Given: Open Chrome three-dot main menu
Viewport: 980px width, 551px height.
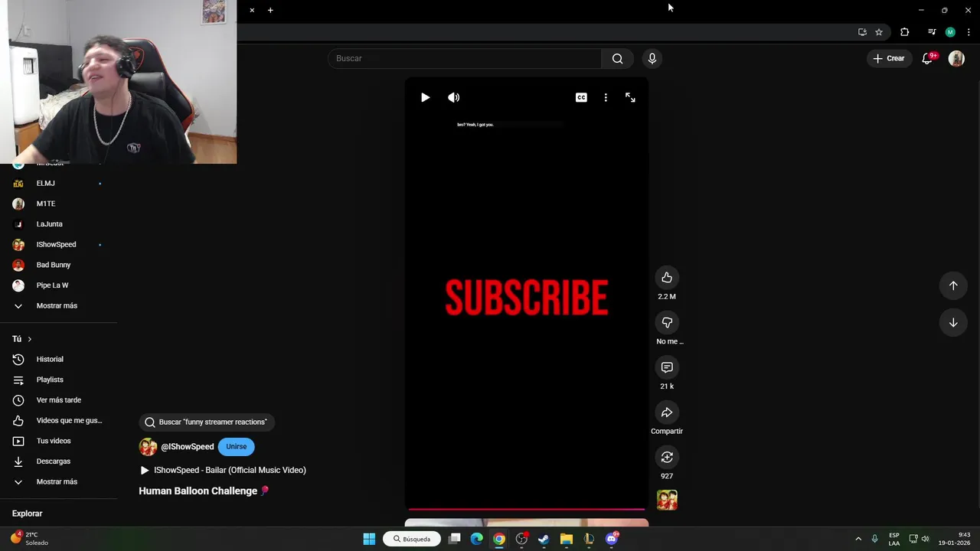Looking at the screenshot, I should point(969,32).
